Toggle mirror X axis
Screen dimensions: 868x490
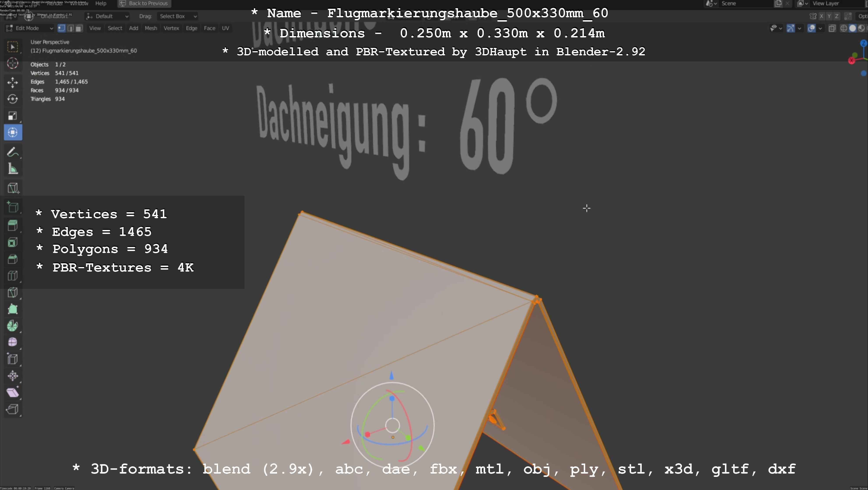point(822,16)
